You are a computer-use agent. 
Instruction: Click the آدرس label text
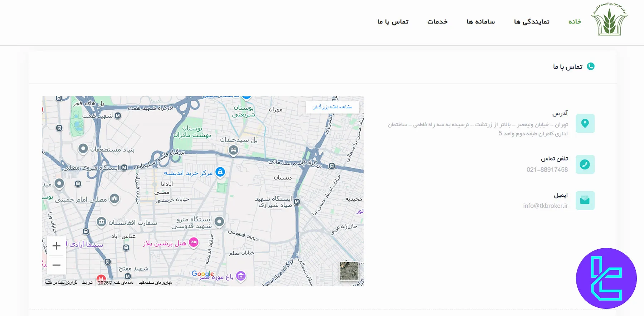coord(560,113)
